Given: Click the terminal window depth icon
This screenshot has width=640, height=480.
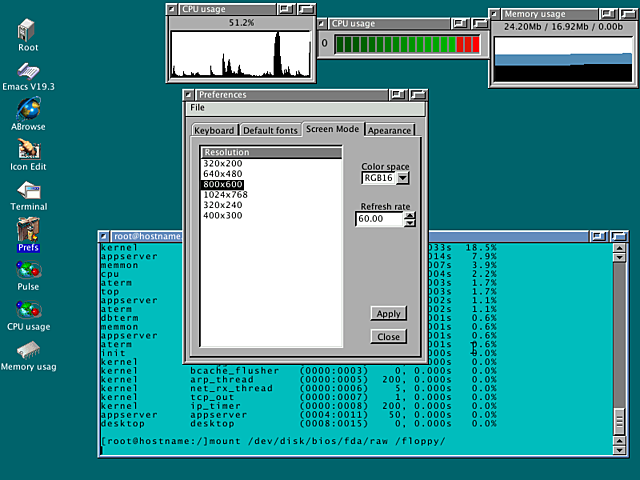Looking at the screenshot, I should pyautogui.click(x=619, y=236).
